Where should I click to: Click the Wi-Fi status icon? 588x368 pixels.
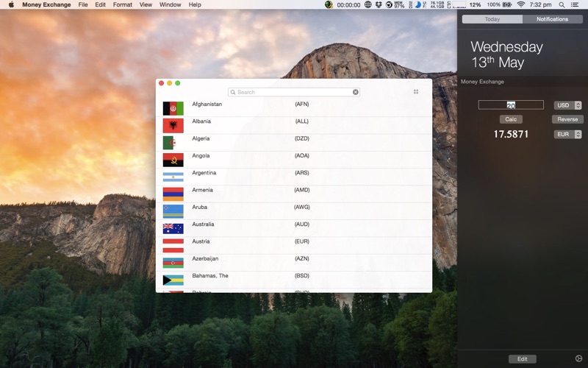coord(521,4)
